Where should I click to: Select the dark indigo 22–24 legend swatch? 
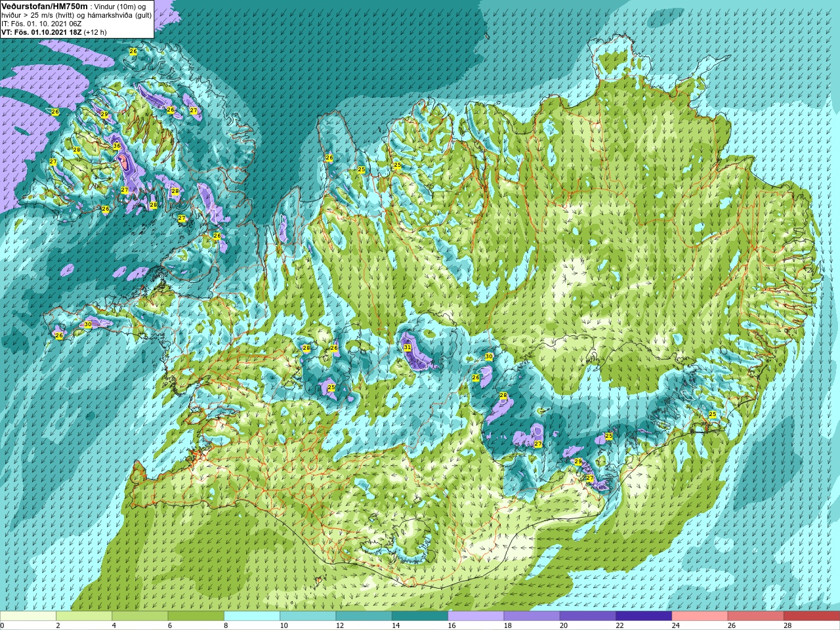pyautogui.click(x=644, y=616)
